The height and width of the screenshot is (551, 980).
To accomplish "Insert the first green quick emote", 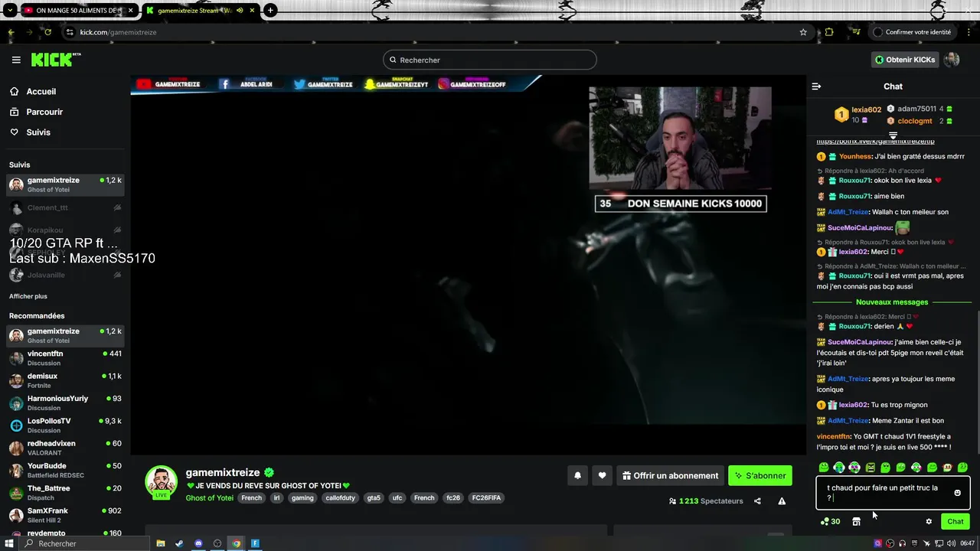I will pyautogui.click(x=824, y=467).
